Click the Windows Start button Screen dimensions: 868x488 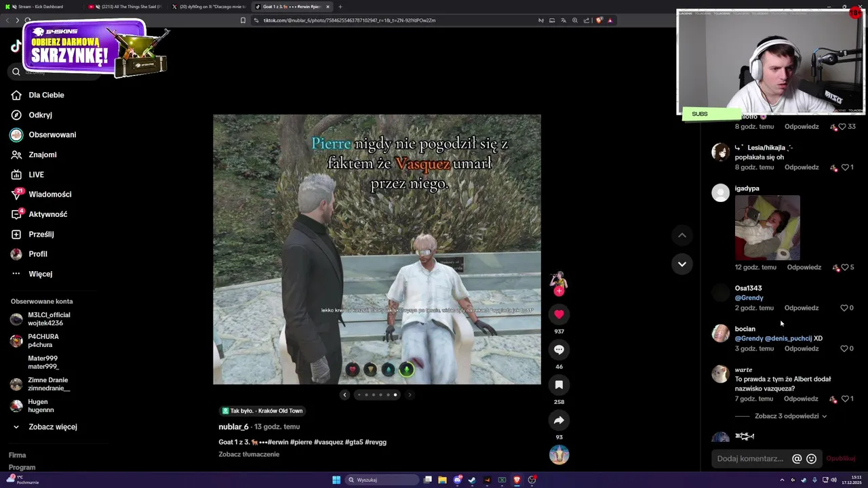[x=336, y=480]
